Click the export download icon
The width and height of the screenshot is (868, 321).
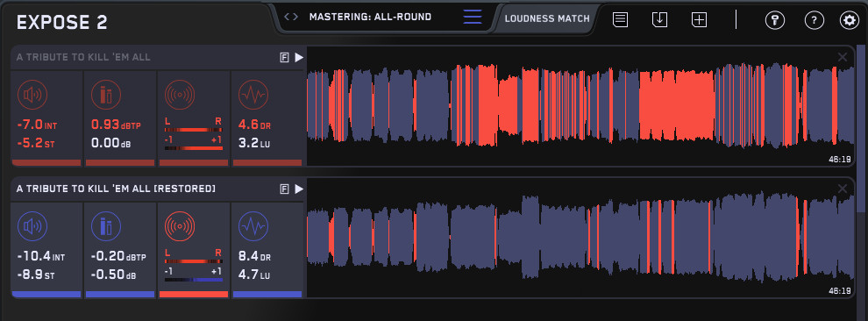tap(659, 19)
